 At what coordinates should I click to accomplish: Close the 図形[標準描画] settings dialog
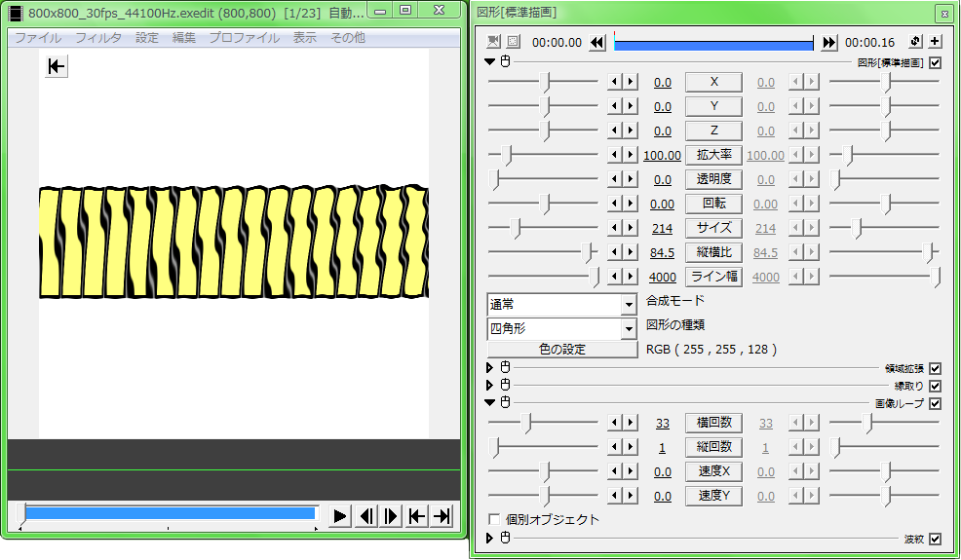pos(943,13)
